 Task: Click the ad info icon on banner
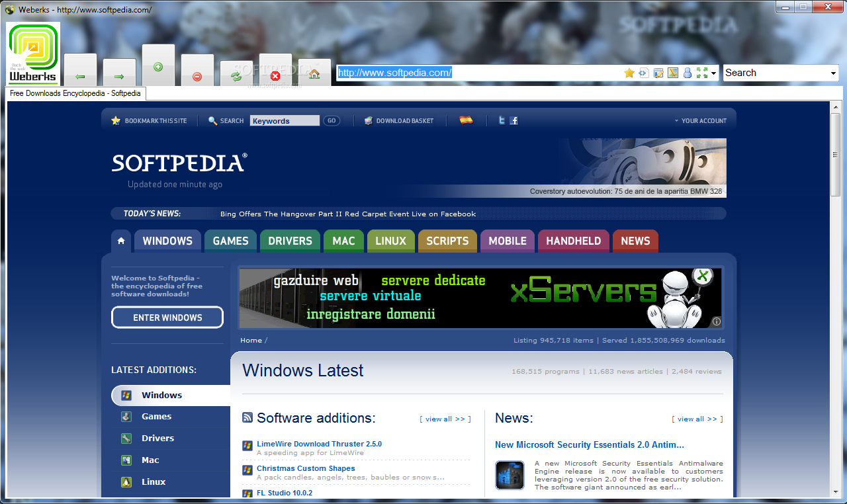click(x=716, y=321)
